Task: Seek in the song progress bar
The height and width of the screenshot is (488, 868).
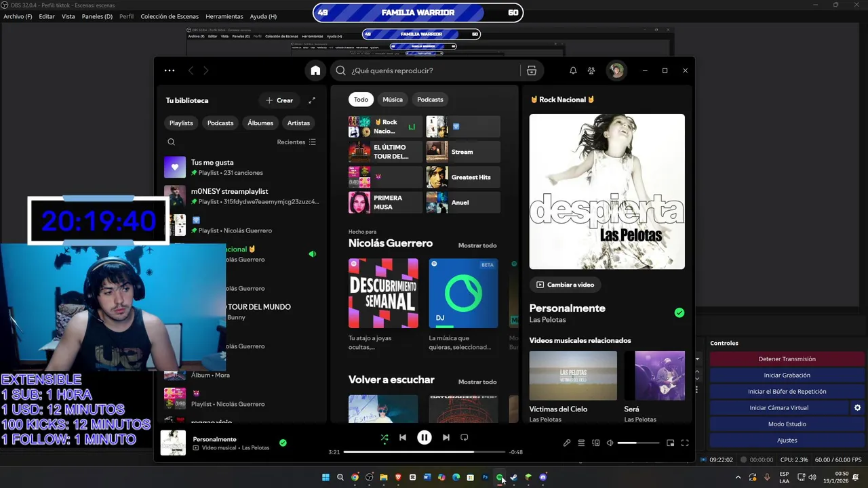Action: pyautogui.click(x=425, y=452)
